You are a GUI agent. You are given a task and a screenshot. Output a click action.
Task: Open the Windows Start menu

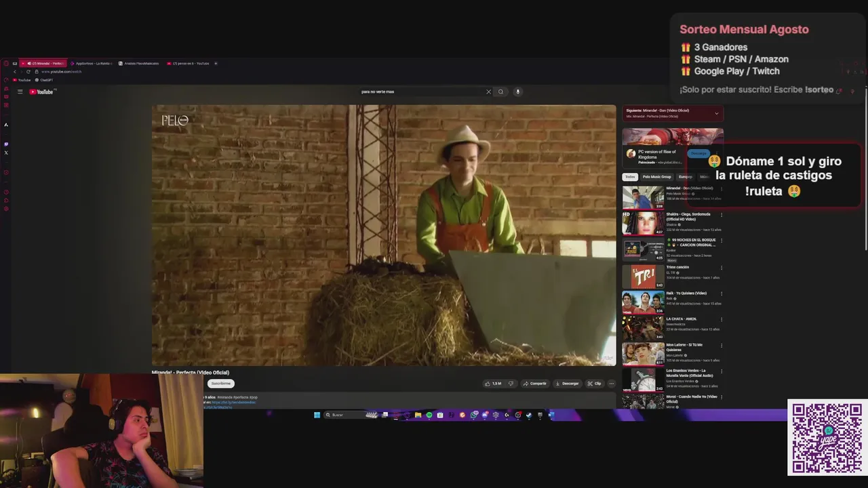pyautogui.click(x=317, y=415)
